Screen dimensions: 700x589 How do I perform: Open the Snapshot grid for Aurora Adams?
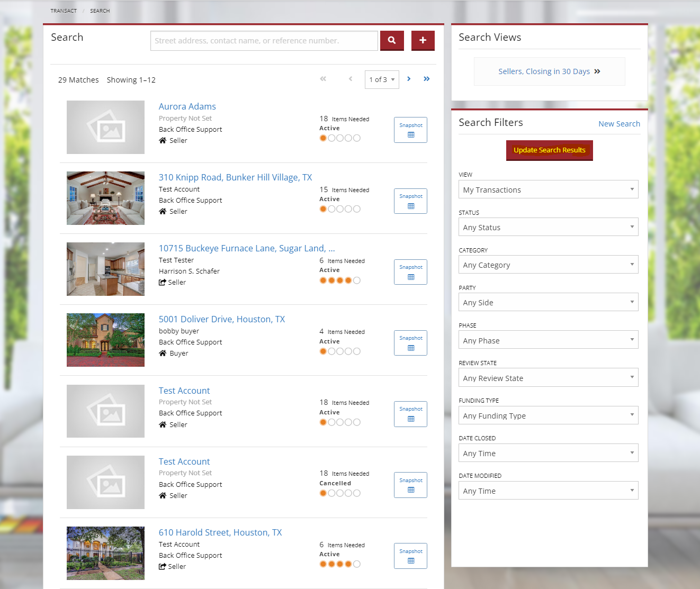coord(410,130)
